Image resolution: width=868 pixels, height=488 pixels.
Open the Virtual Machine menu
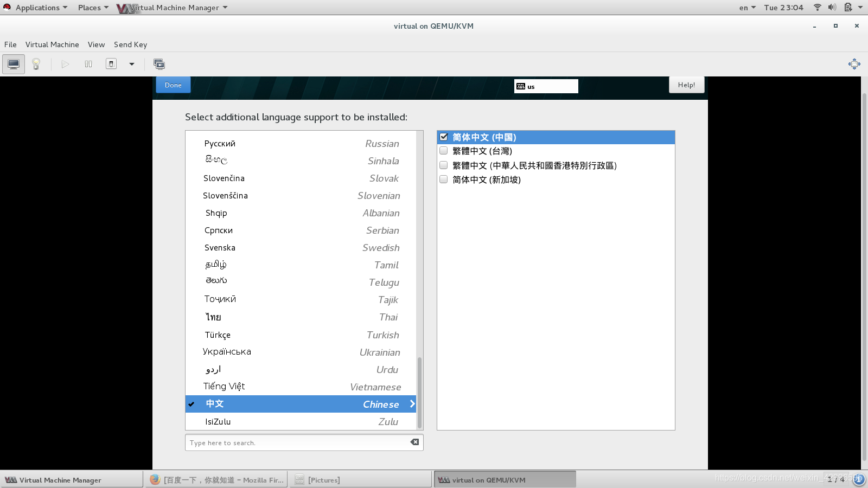click(52, 44)
